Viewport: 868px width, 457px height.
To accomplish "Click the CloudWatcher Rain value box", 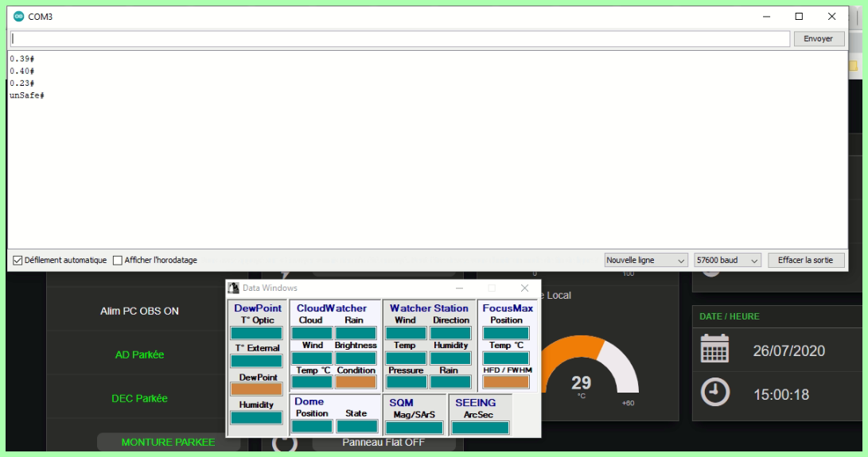I will click(356, 333).
